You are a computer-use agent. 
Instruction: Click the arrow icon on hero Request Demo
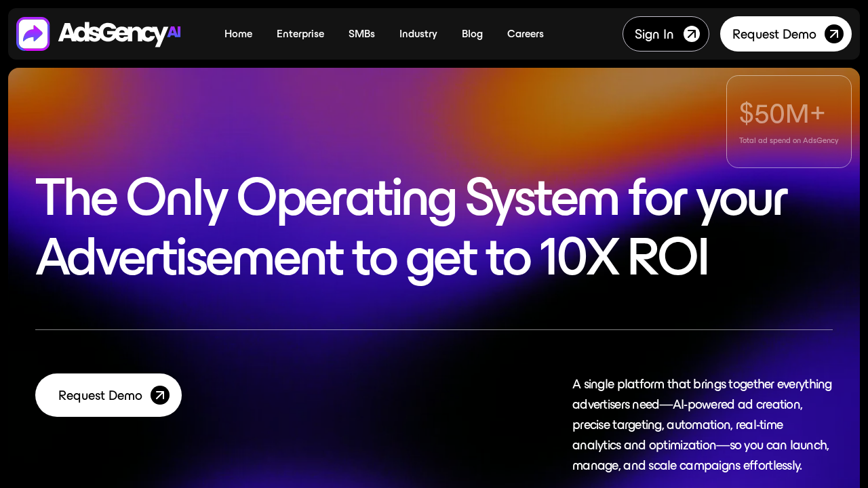159,394
